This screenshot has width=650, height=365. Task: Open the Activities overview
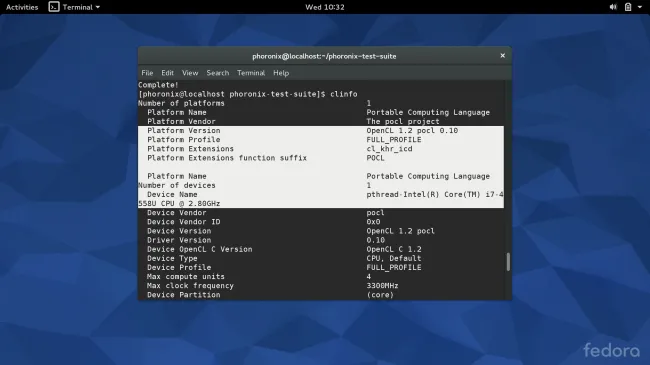[x=22, y=7]
